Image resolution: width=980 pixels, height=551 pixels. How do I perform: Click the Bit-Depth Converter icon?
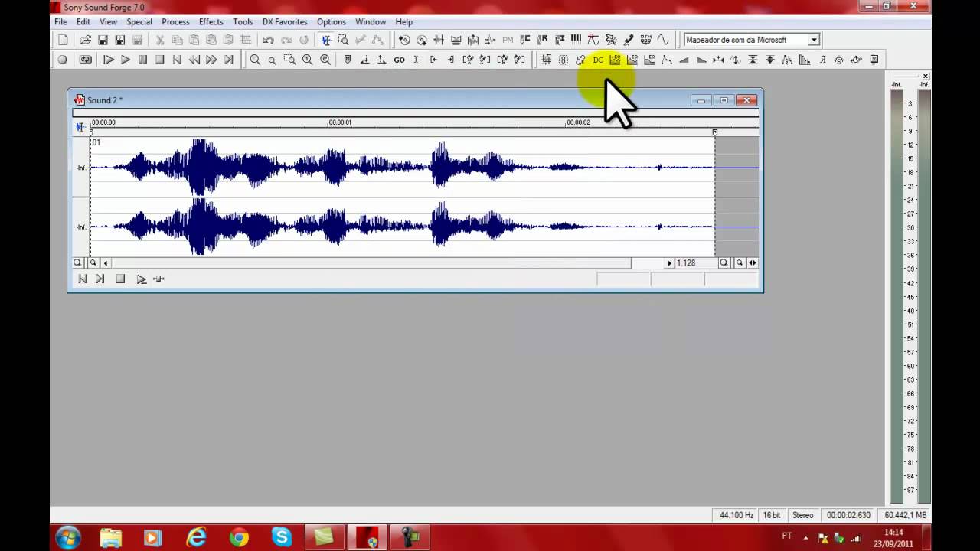pyautogui.click(x=563, y=60)
